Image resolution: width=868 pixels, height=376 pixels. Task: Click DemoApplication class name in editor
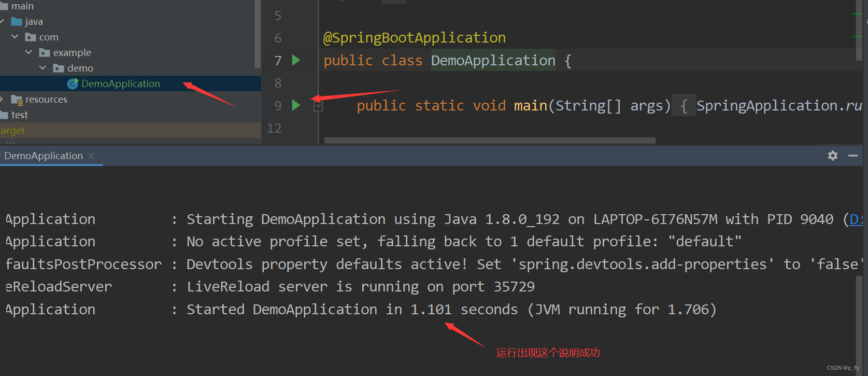coord(493,61)
